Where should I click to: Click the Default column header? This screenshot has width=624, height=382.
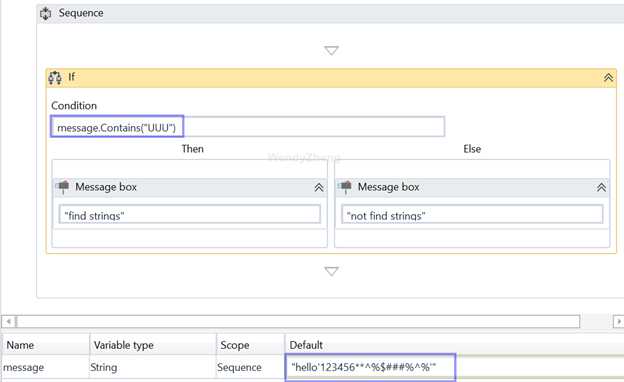click(454, 345)
